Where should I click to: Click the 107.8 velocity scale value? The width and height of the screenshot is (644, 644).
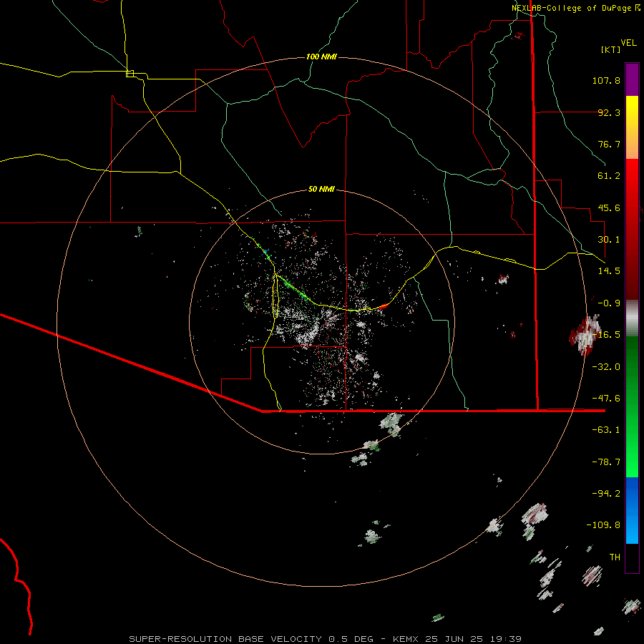click(606, 80)
